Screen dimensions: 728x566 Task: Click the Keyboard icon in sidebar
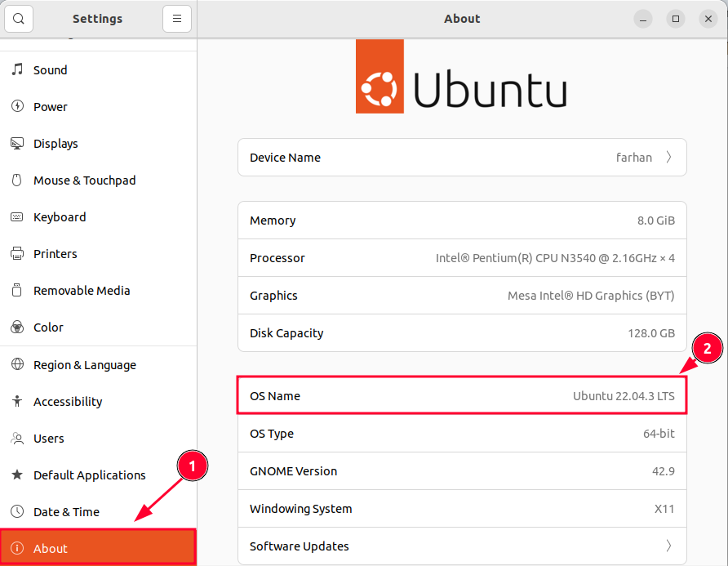(17, 217)
